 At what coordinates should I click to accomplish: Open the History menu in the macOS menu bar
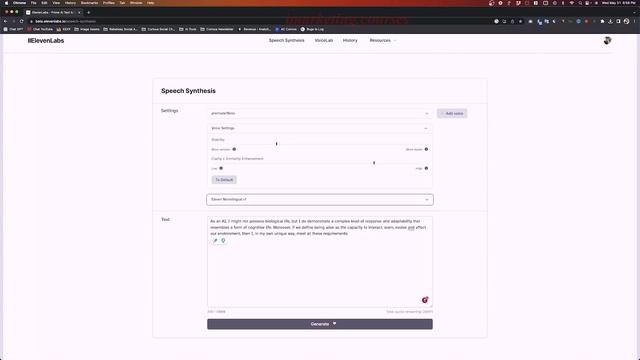click(70, 3)
